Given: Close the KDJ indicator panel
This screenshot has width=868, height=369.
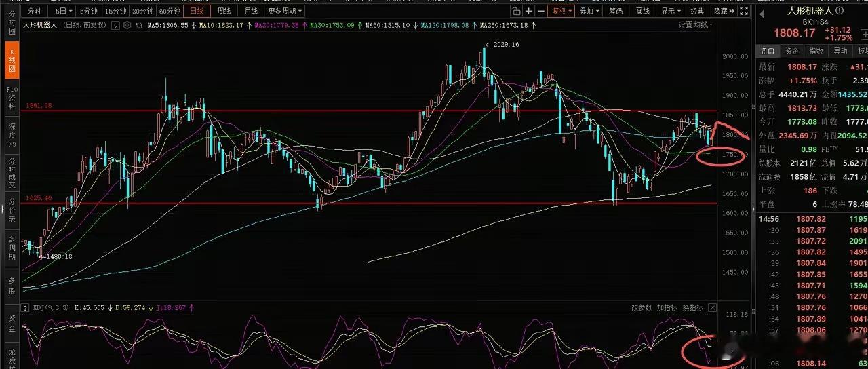Looking at the screenshot, I should pyautogui.click(x=712, y=307).
